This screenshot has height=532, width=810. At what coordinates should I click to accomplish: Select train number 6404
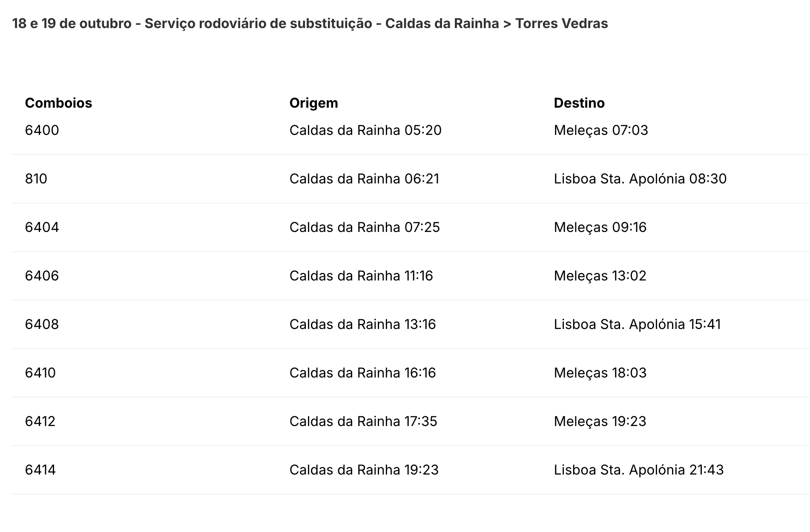[x=42, y=227]
